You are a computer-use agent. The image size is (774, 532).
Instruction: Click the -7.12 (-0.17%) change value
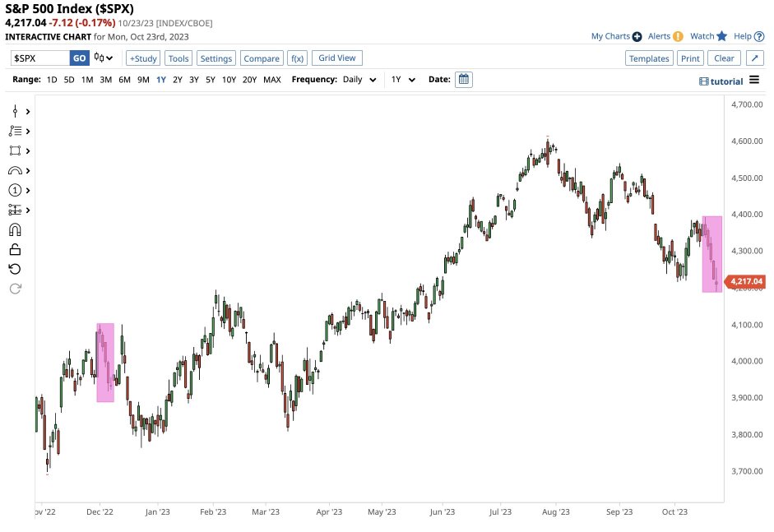(x=82, y=23)
